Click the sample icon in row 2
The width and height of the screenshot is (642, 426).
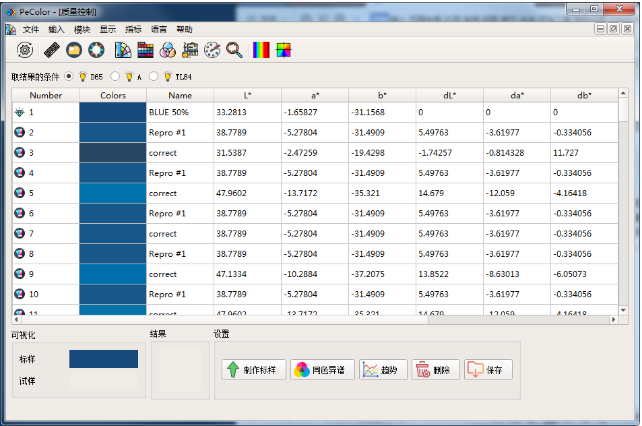pyautogui.click(x=19, y=132)
